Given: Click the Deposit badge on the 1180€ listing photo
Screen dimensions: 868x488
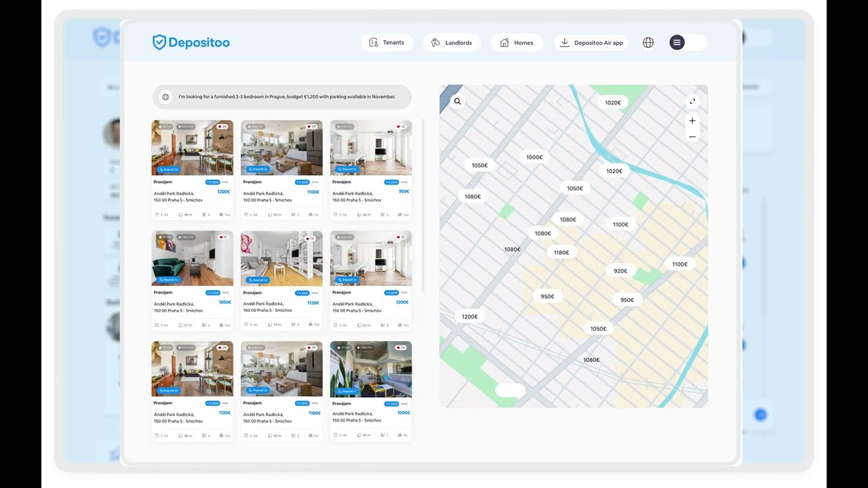Looking at the screenshot, I should 258,390.
